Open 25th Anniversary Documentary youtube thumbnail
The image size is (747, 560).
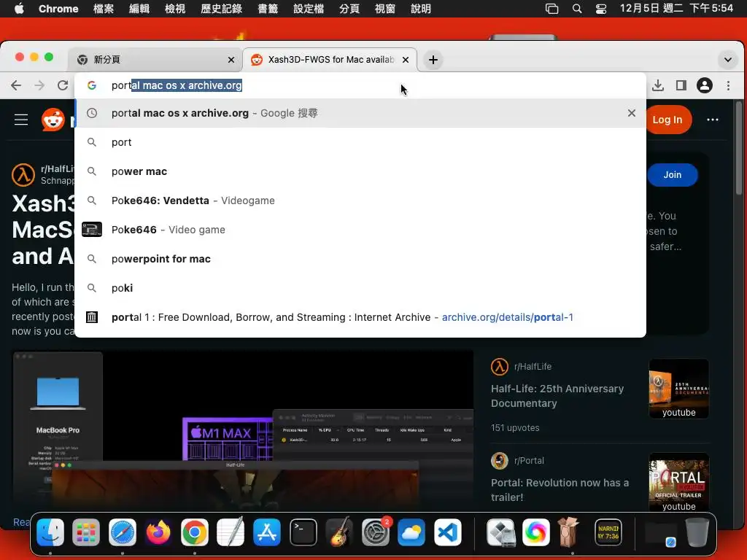[x=679, y=389]
